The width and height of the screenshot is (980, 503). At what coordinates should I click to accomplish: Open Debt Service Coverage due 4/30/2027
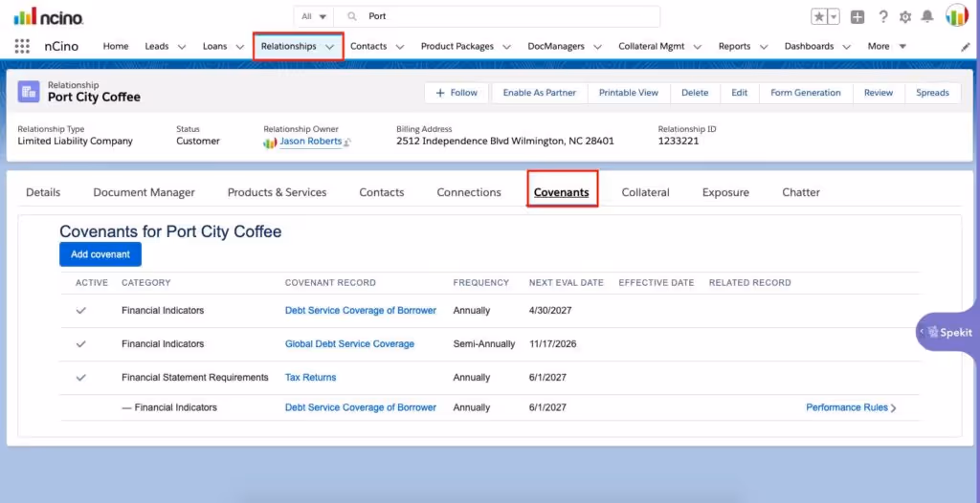361,310
